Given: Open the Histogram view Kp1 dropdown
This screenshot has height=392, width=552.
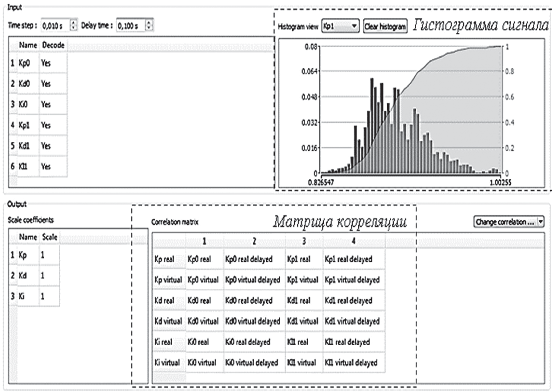Looking at the screenshot, I should point(340,26).
